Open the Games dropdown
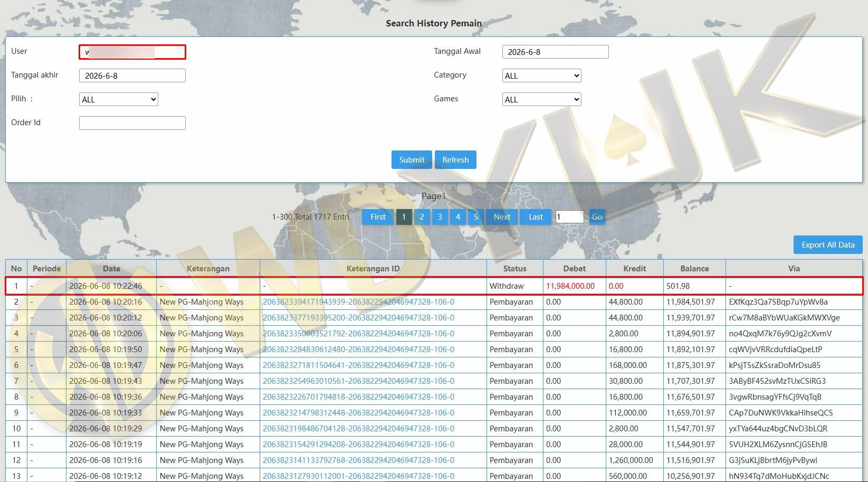The image size is (868, 482). tap(542, 99)
